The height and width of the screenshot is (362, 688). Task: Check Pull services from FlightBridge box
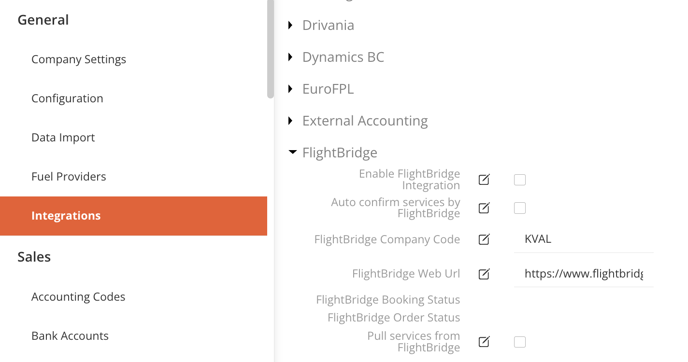coord(520,342)
